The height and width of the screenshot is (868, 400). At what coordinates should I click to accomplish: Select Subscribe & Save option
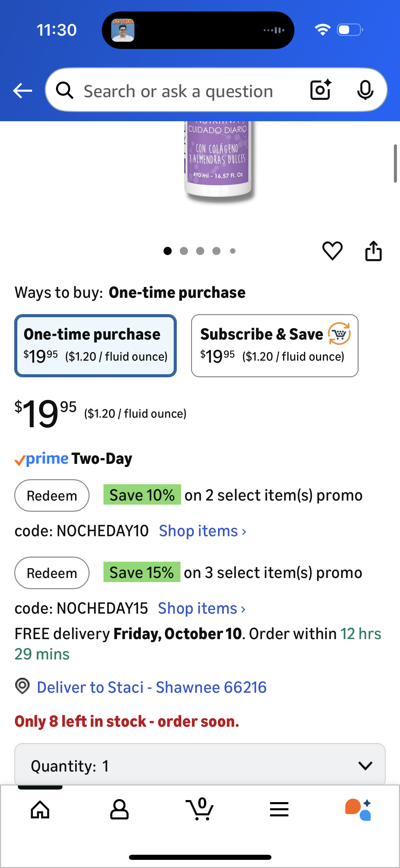click(274, 346)
